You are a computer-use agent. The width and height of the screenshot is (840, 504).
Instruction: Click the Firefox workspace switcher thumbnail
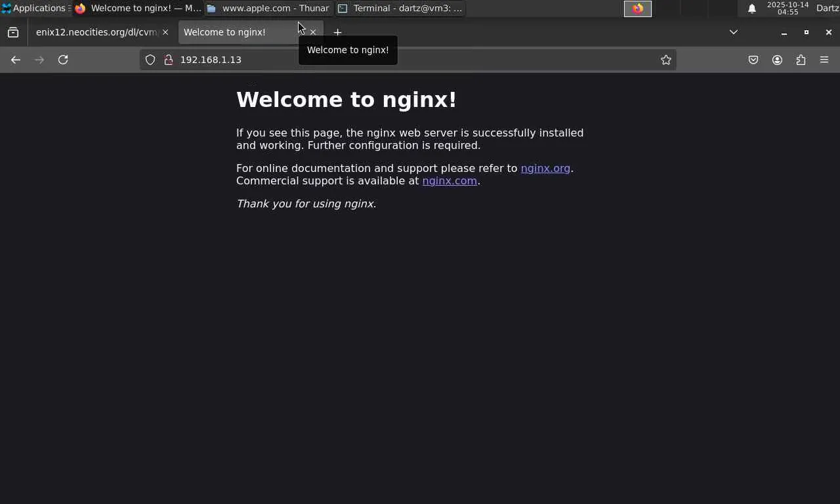point(638,9)
